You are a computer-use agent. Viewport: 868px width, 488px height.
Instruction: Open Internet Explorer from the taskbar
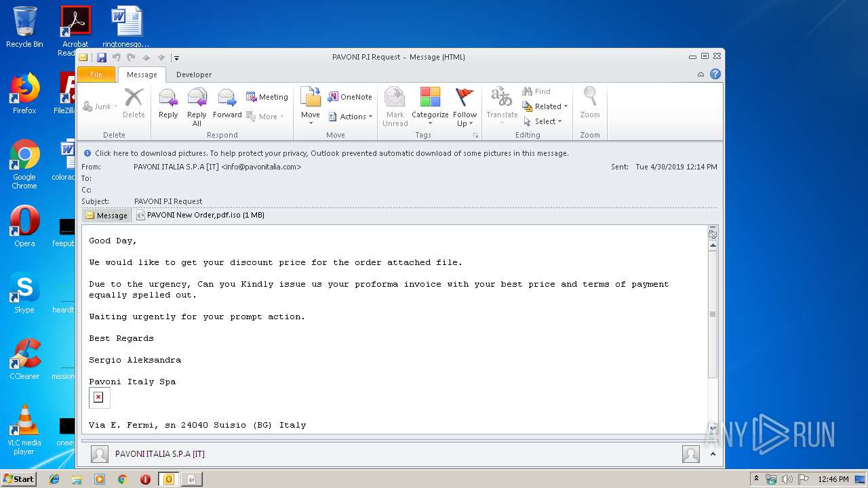point(54,479)
